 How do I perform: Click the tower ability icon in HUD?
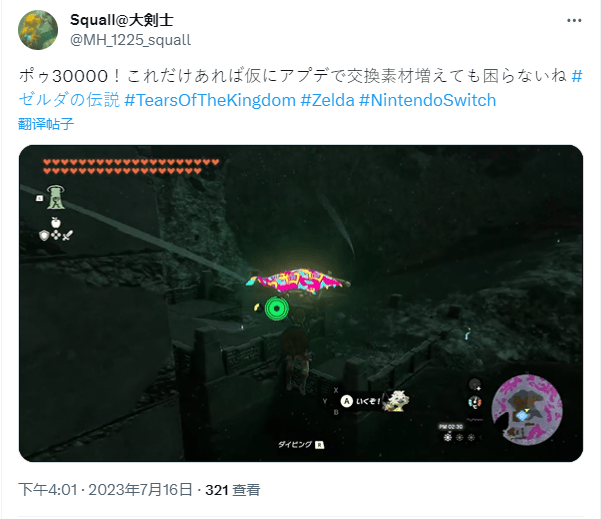pos(56,197)
